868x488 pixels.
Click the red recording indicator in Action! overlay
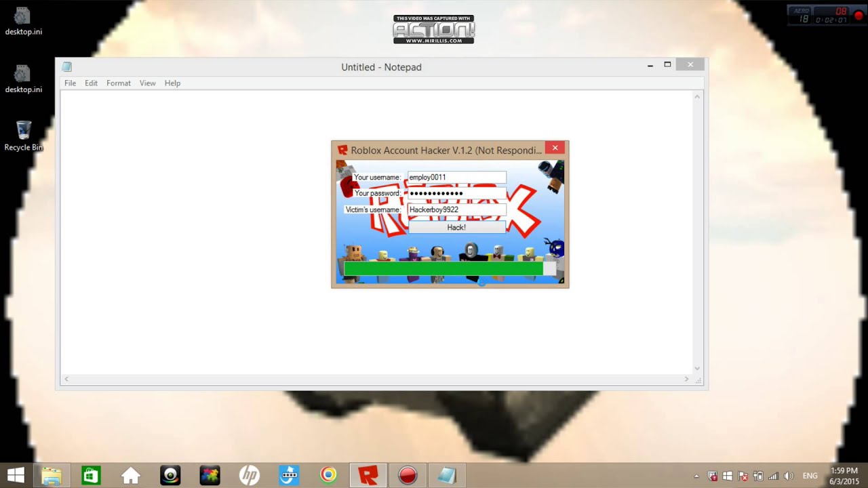[858, 15]
